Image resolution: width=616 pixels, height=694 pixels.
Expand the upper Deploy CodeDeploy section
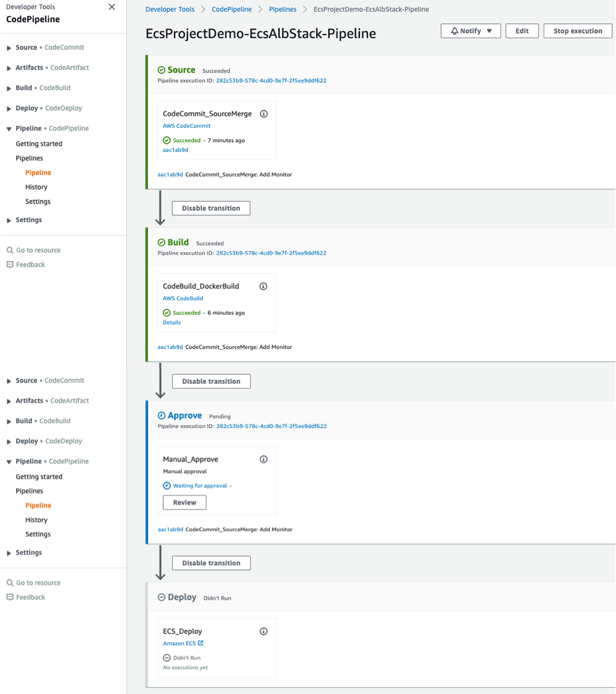tap(9, 109)
